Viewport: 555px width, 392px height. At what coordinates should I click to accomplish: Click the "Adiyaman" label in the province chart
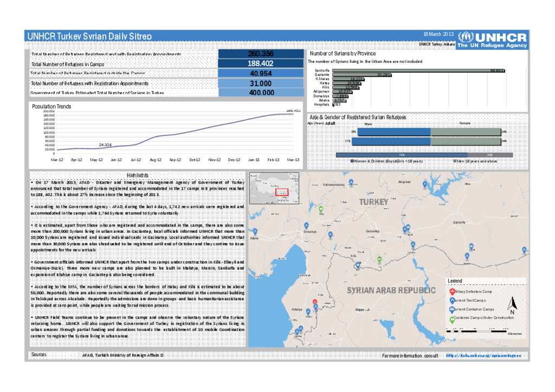pyautogui.click(x=321, y=92)
